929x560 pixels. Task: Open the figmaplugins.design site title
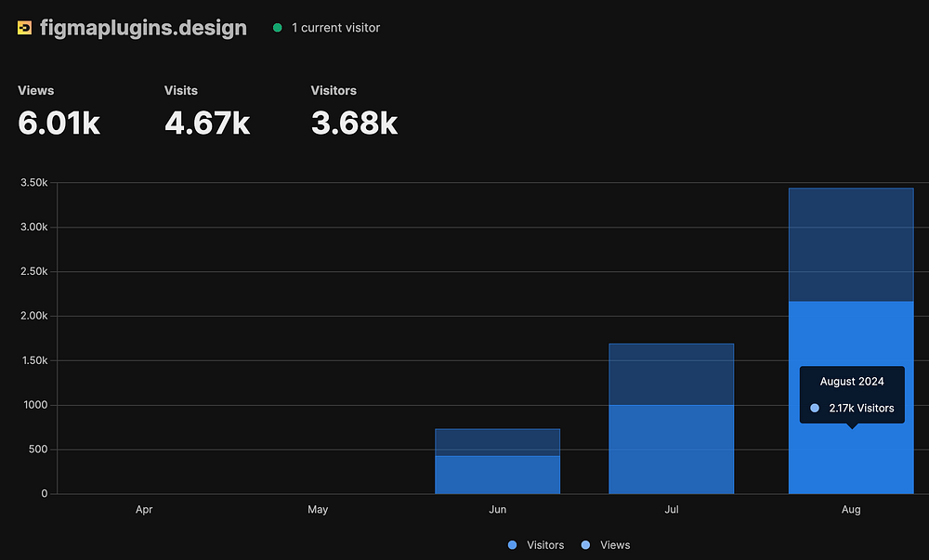point(143,28)
